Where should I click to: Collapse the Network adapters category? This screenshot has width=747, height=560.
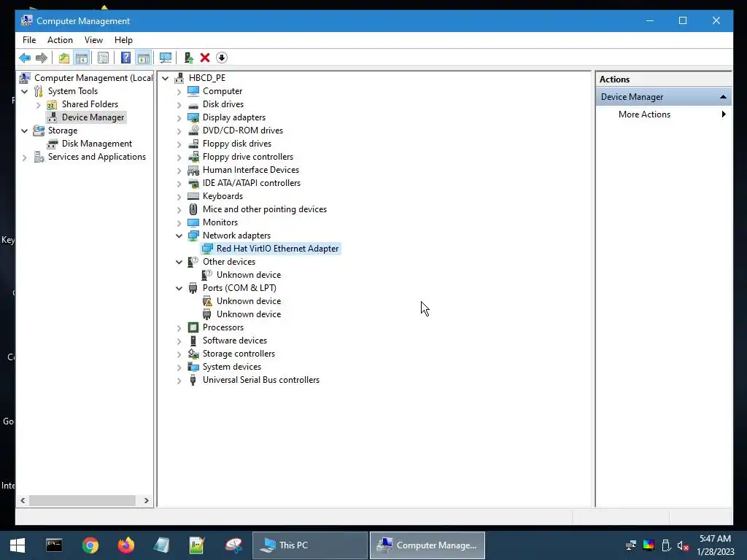tap(179, 236)
